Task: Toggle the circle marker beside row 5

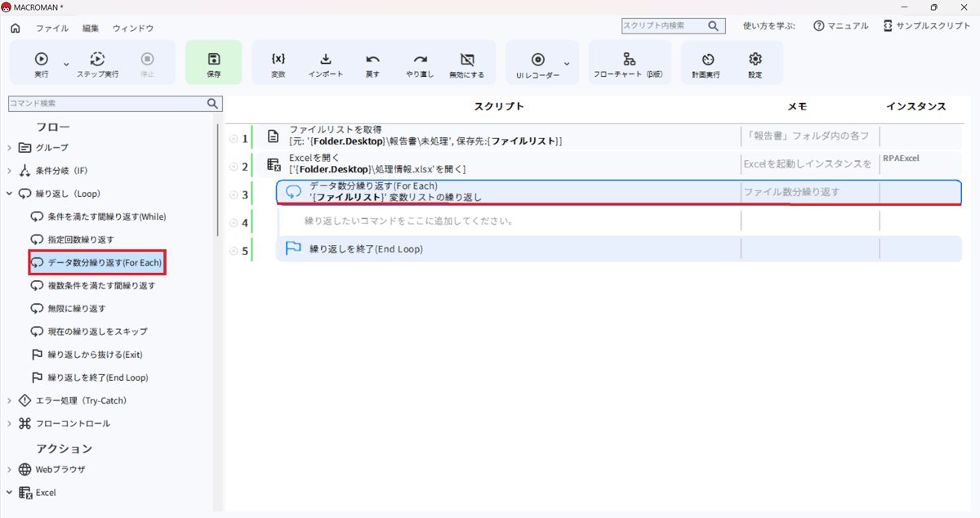Action: click(234, 251)
